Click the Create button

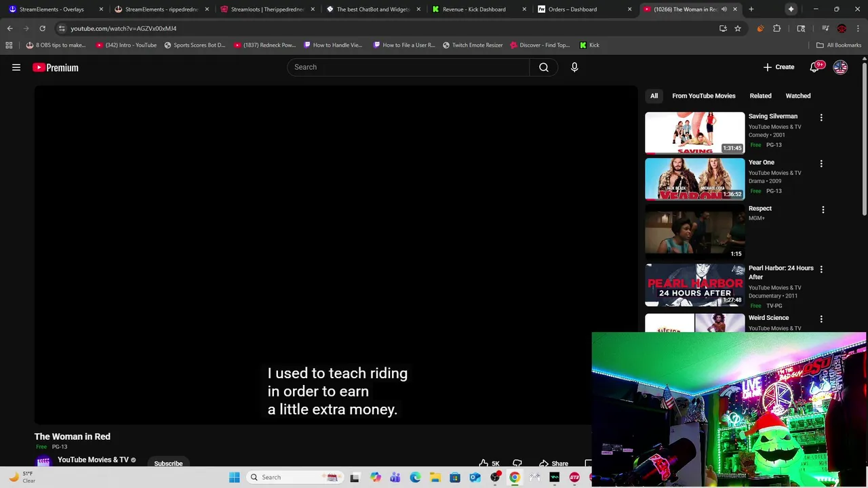tap(778, 67)
